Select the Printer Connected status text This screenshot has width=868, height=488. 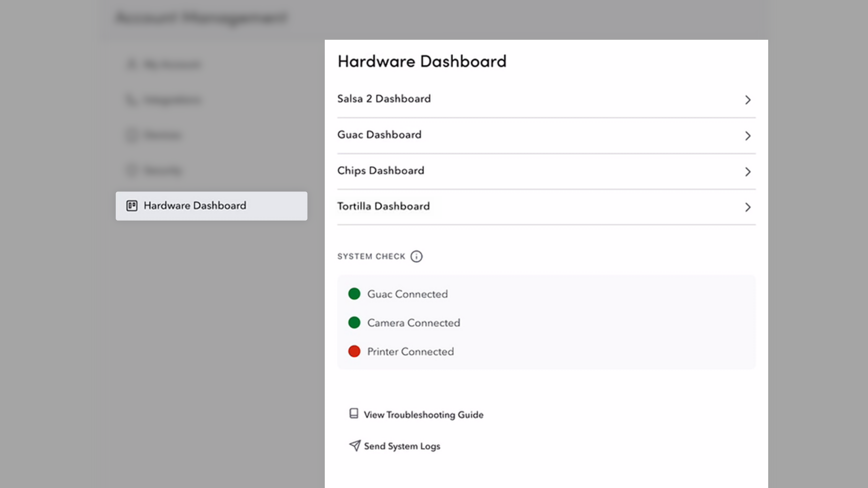tap(410, 352)
